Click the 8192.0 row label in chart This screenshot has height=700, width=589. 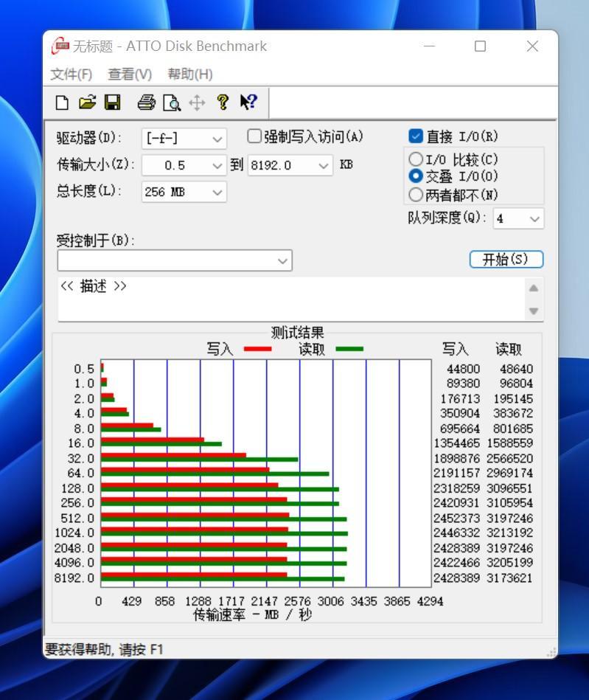pyautogui.click(x=74, y=578)
